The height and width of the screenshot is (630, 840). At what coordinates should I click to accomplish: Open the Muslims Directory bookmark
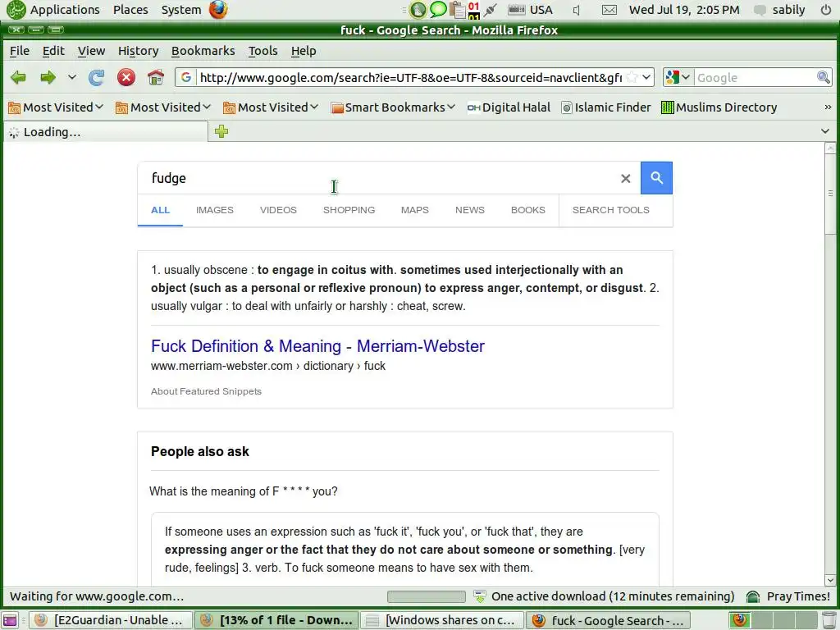719,107
